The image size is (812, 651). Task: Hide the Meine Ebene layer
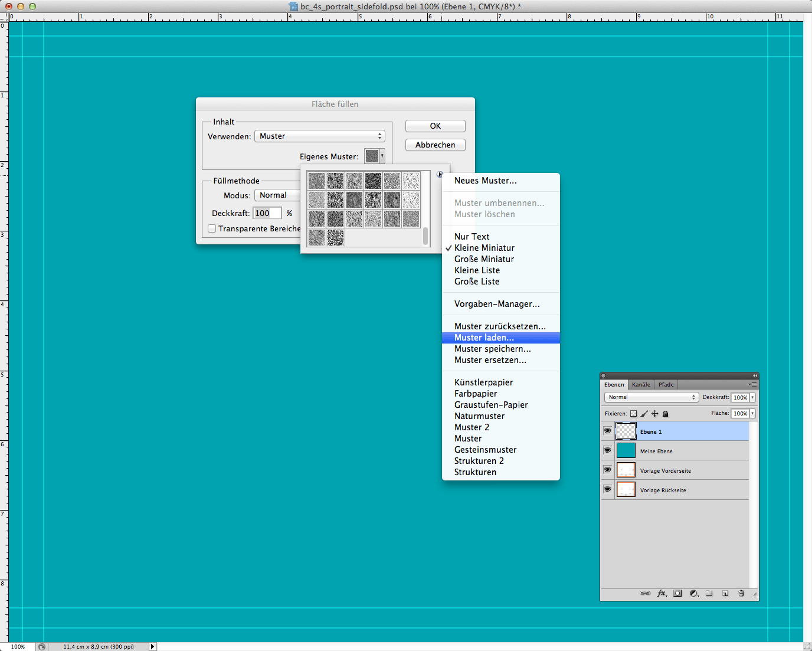(607, 450)
